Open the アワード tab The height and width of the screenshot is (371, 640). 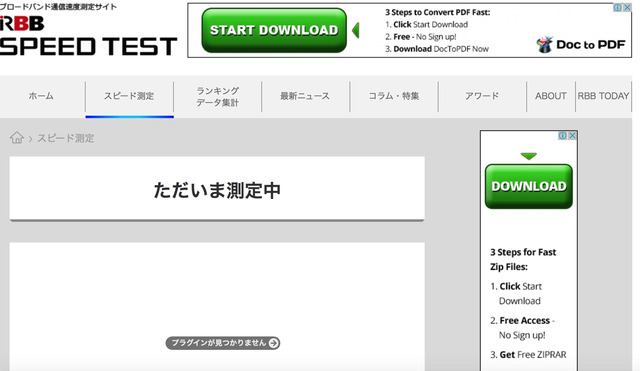coord(482,96)
